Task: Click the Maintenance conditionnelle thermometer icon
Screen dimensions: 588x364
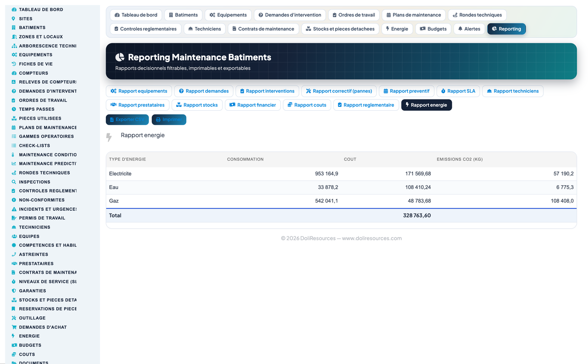Action: pos(14,154)
